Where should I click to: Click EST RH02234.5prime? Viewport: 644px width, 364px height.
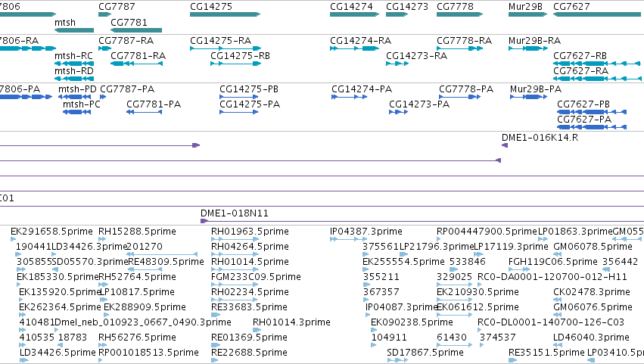click(250, 292)
